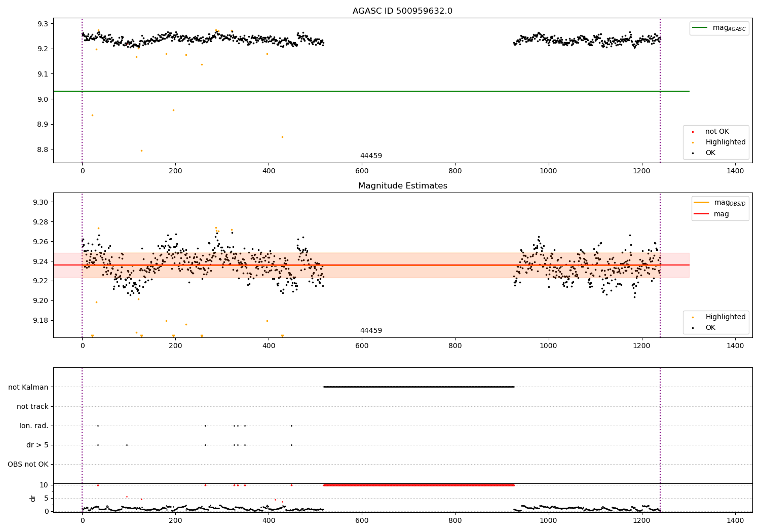Image resolution: width=760 pixels, height=532 pixels.
Task: Click the y-axis tick '8.9' on top plot
Action: coord(43,125)
